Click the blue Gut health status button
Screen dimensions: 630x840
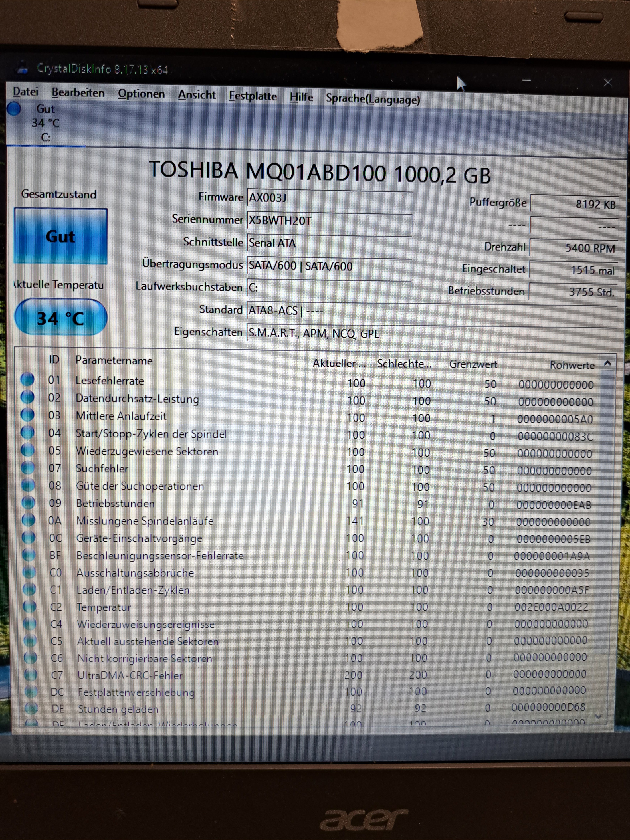point(61,236)
